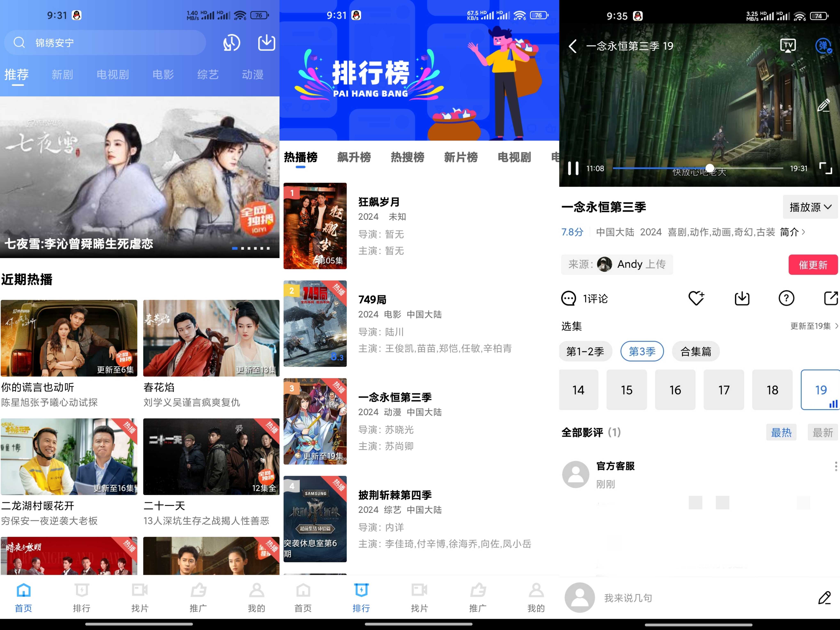Tap 我的 icon in ranking screen nav
Screen dimensions: 840x630
[536, 590]
